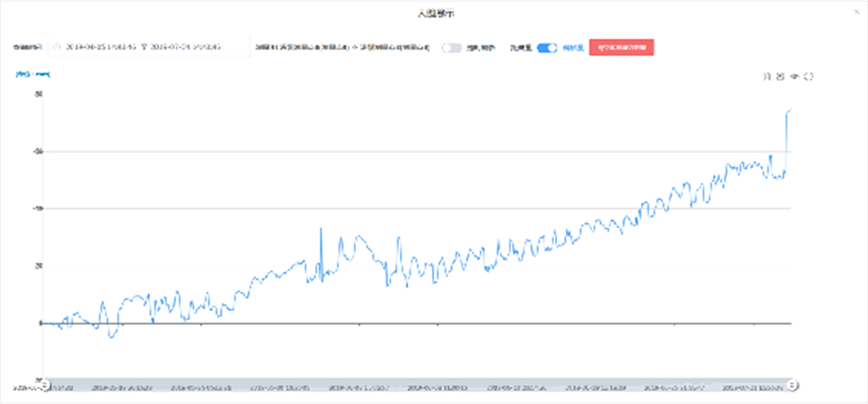Click the blue unit label above the y-axis

(x=33, y=74)
